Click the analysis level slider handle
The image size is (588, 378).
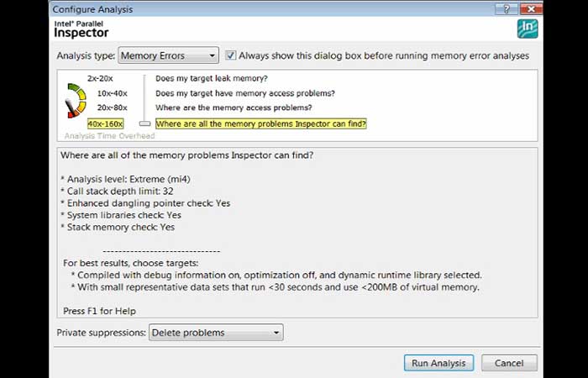pos(144,123)
